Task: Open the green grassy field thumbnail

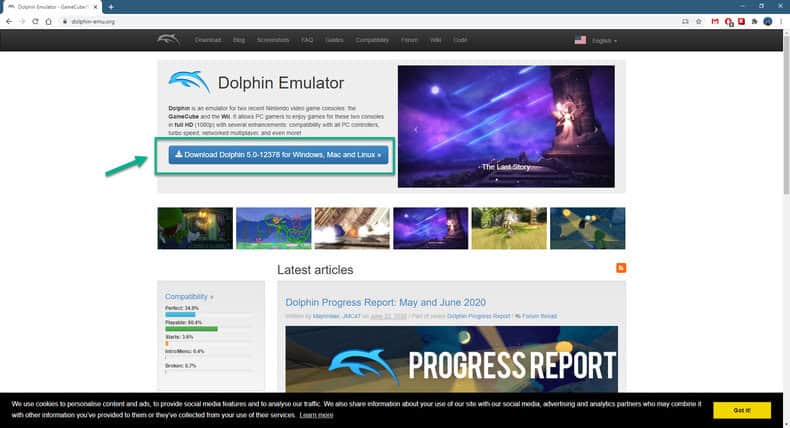Action: [x=509, y=228]
